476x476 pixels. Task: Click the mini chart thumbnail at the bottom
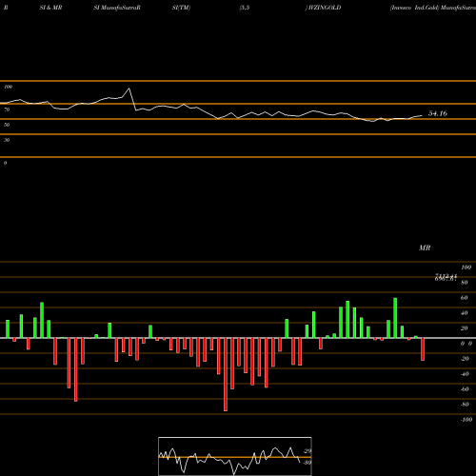tap(235, 456)
